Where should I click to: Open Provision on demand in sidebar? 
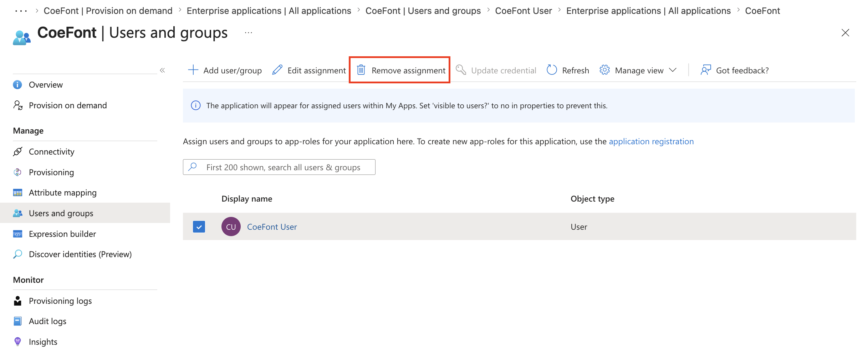tap(68, 105)
